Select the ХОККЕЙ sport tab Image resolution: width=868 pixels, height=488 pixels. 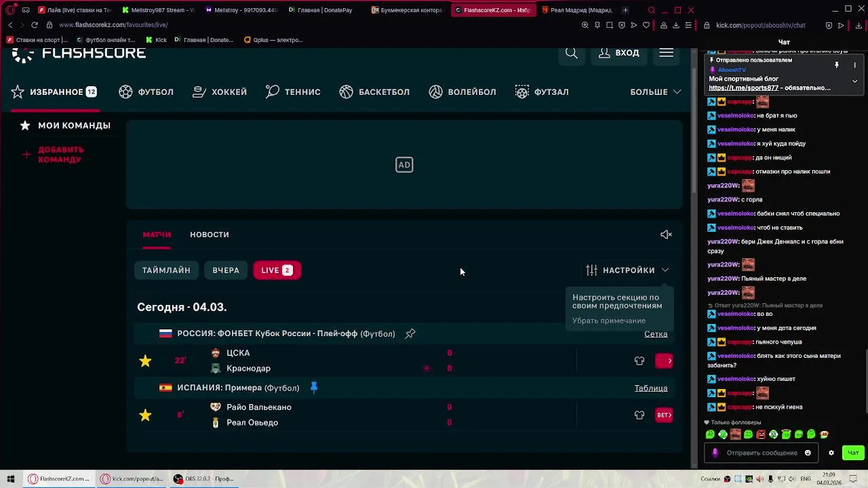[x=220, y=92]
